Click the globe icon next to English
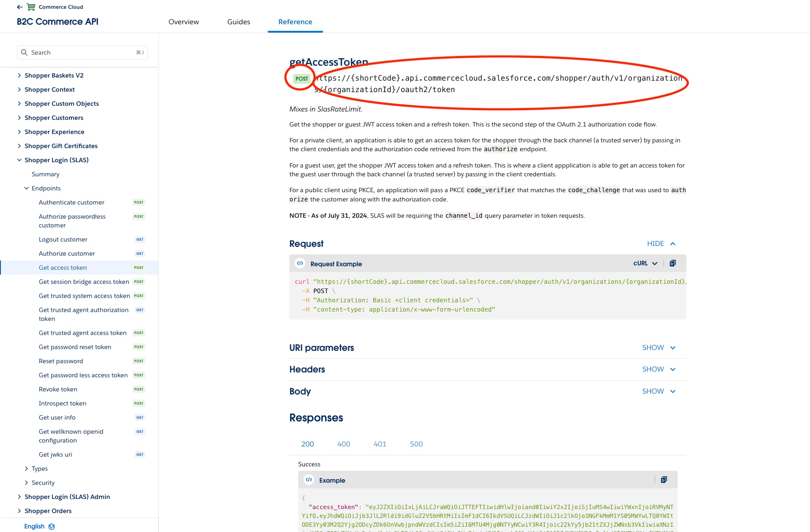The height and width of the screenshot is (532, 810). (x=52, y=526)
